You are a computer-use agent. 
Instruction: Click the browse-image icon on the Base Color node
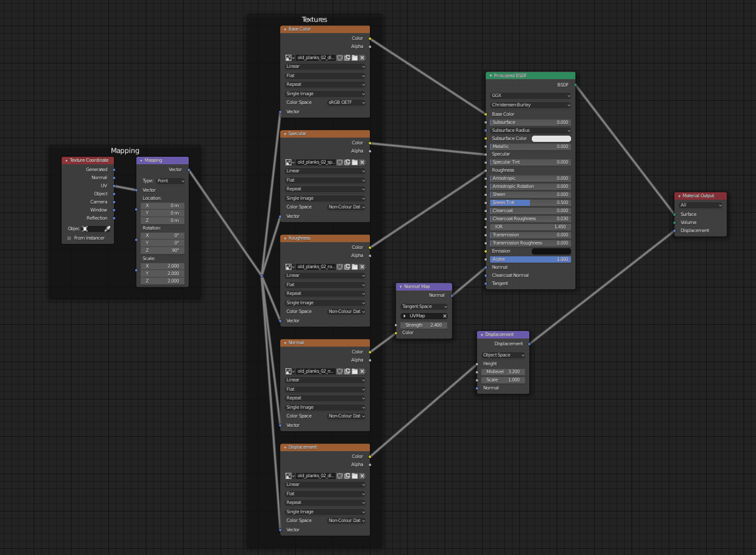[288, 57]
